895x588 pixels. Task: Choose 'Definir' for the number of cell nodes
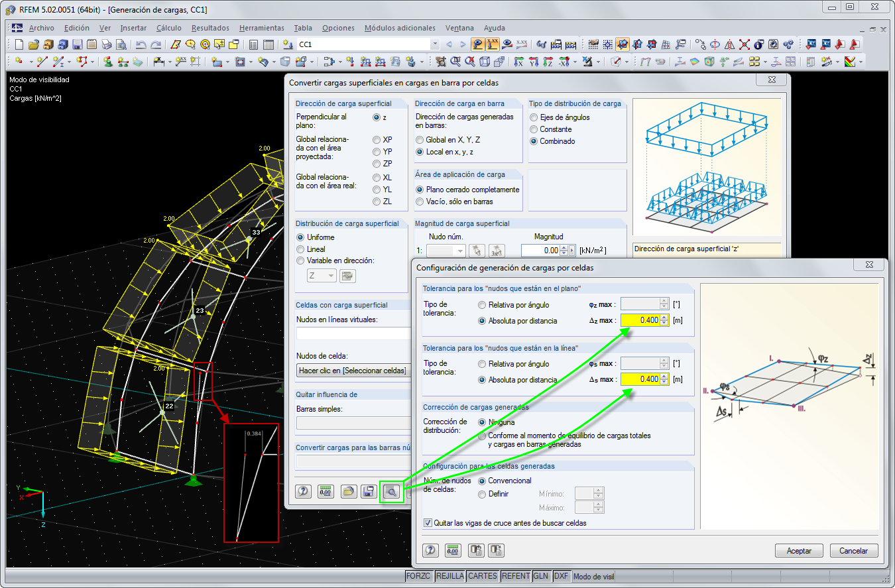click(482, 494)
